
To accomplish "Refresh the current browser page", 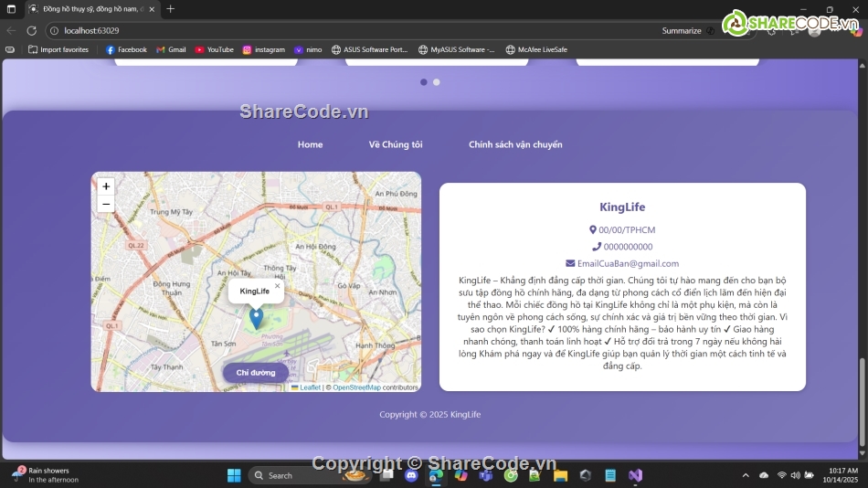I will tap(31, 30).
